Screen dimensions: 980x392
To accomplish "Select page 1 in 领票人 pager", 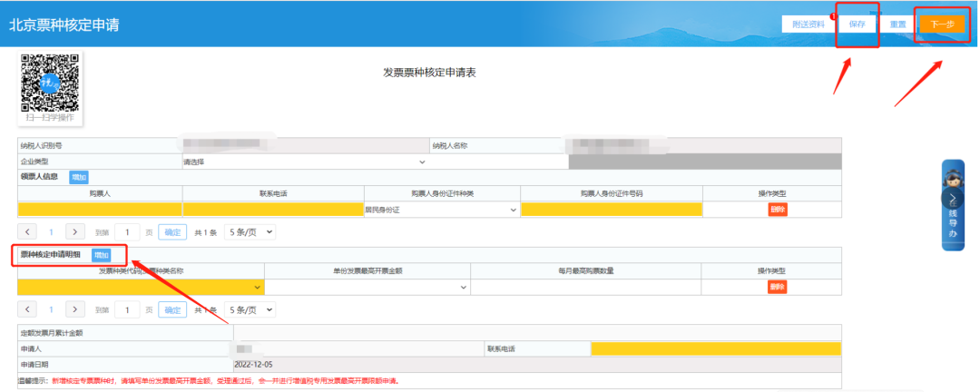I will click(51, 232).
